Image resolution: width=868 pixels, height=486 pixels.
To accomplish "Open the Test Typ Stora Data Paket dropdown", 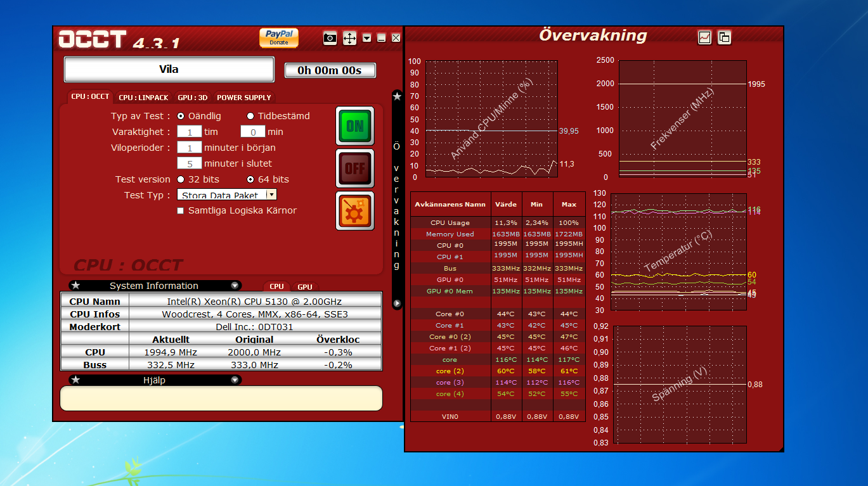I will coord(227,195).
